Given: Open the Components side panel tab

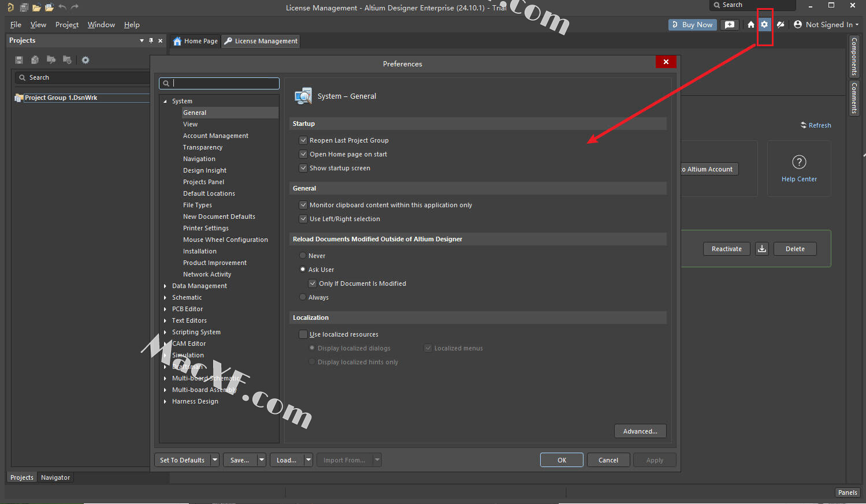Looking at the screenshot, I should click(854, 57).
